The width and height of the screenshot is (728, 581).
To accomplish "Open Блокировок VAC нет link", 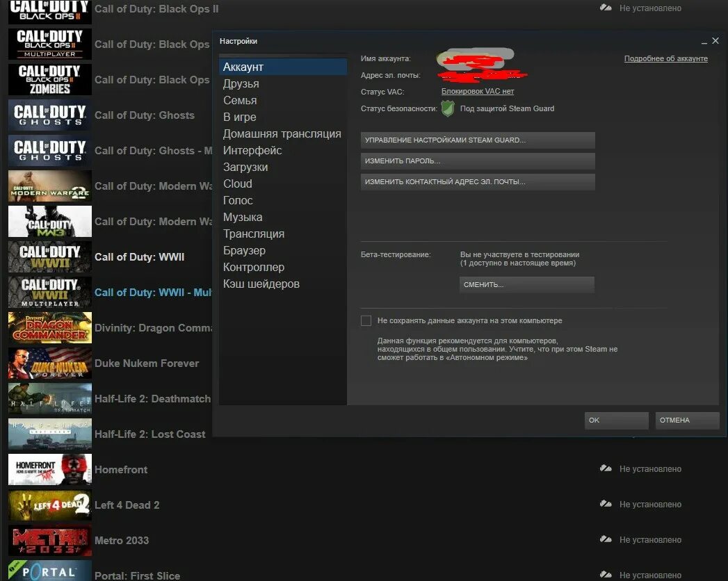I will point(477,92).
